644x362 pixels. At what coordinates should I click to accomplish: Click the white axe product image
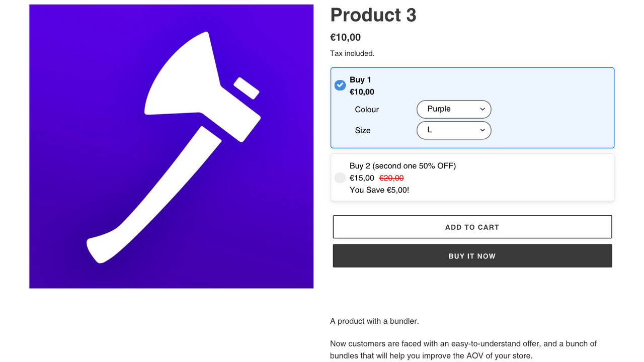click(171, 146)
